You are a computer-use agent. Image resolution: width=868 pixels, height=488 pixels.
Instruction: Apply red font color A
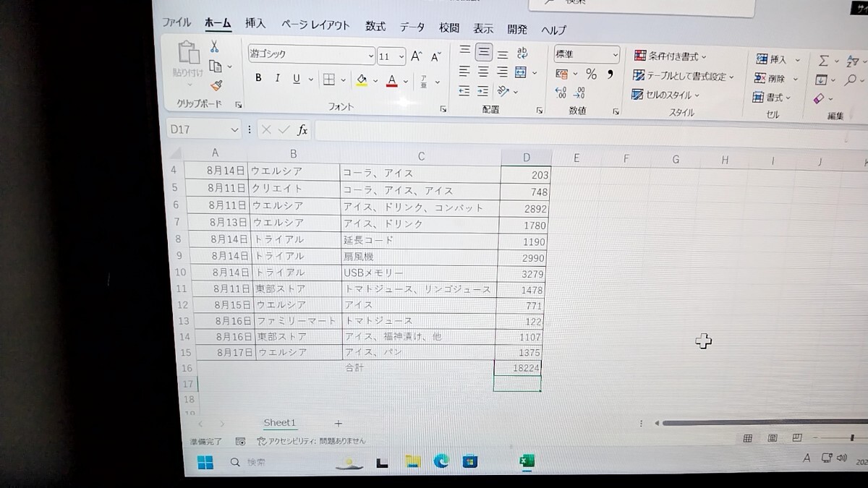coord(392,80)
